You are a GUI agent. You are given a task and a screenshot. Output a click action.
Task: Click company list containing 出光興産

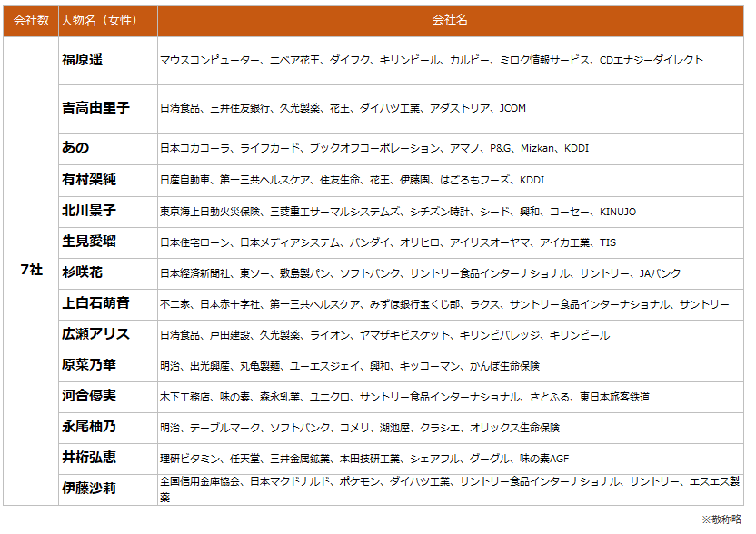(x=350, y=366)
